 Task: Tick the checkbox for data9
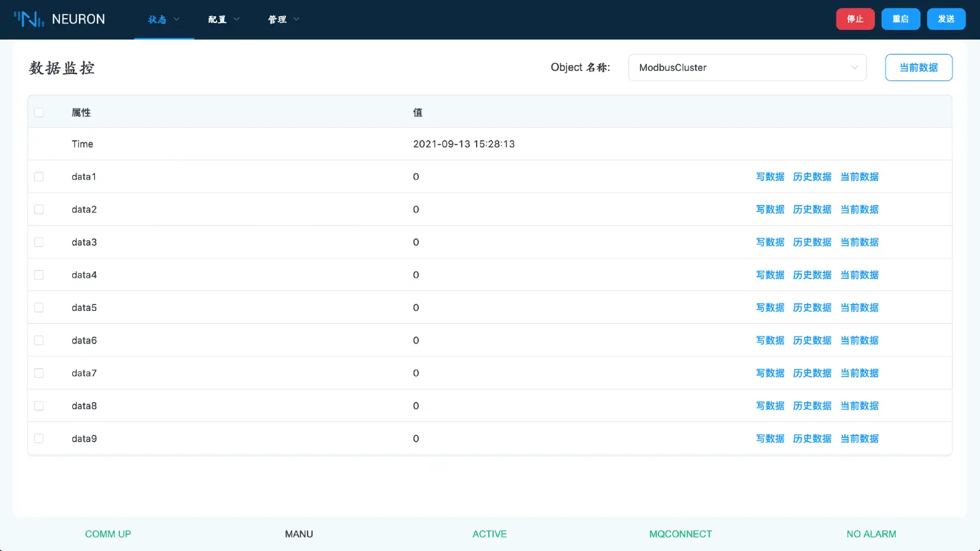(x=39, y=439)
